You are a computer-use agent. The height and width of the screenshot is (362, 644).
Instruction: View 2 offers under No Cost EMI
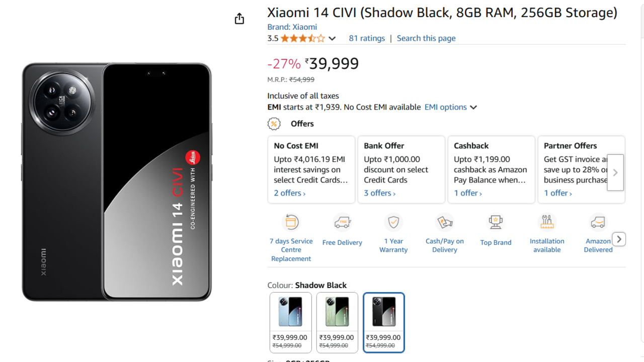pos(289,193)
